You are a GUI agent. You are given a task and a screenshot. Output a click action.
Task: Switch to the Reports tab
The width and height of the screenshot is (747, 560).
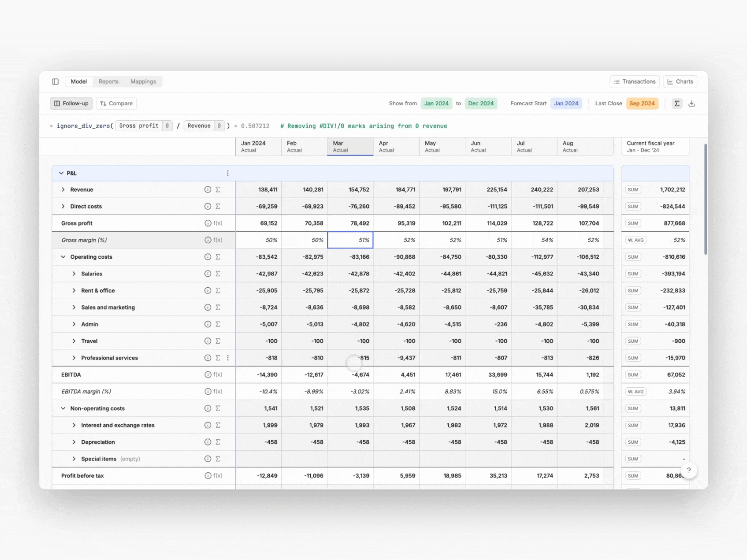click(108, 81)
